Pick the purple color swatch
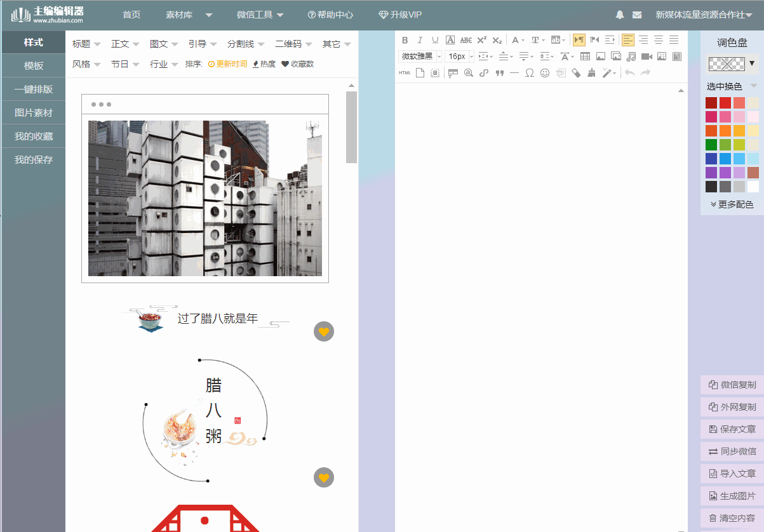Screen dimensions: 764x532 711,173
